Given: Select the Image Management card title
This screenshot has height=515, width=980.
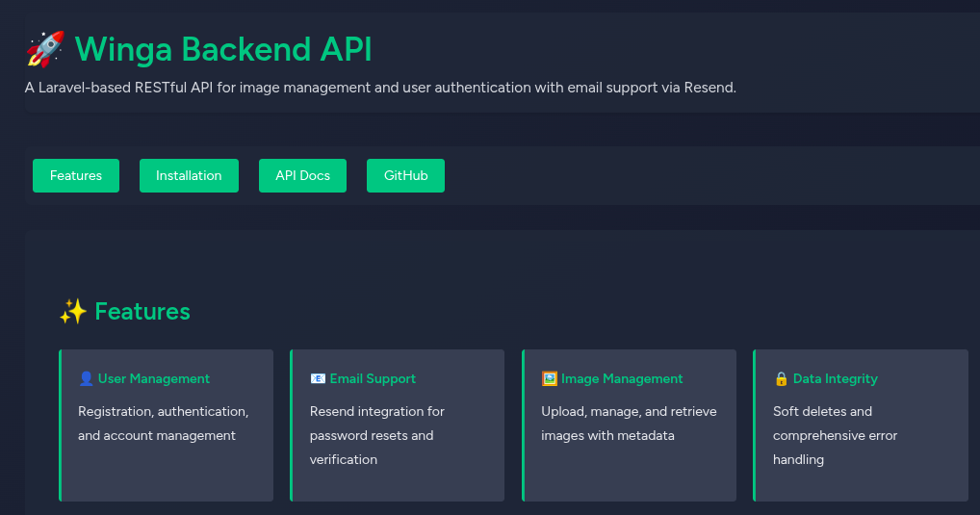Looking at the screenshot, I should [x=622, y=378].
